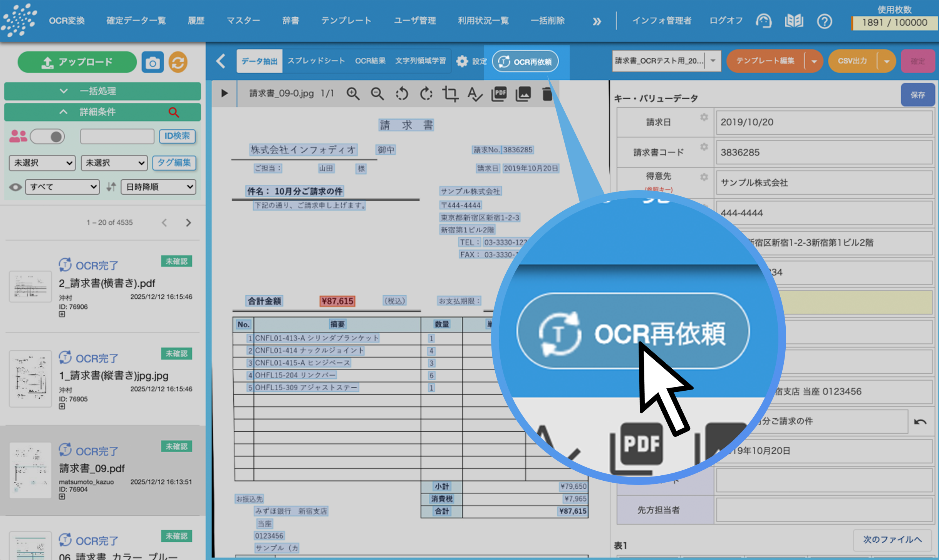Open CSV出力 dropdown arrow

[x=886, y=62]
